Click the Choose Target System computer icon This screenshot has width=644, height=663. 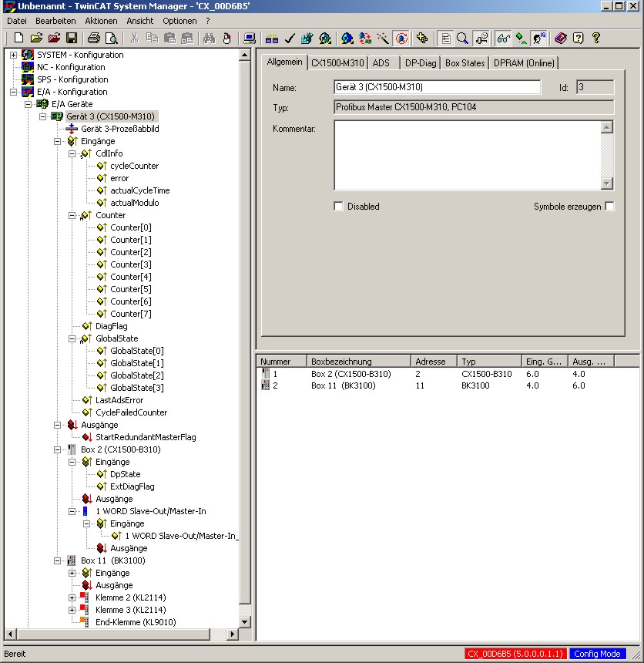click(x=250, y=38)
